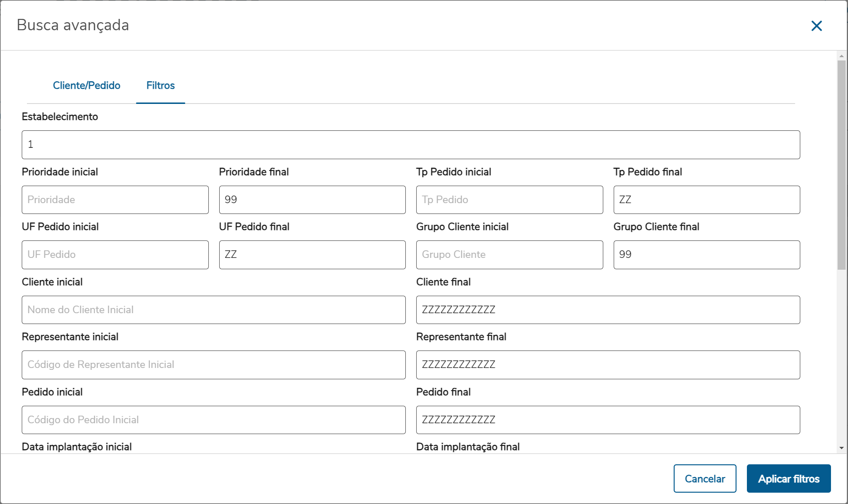
Task: Click the Tp Pedido final field
Action: point(706,200)
